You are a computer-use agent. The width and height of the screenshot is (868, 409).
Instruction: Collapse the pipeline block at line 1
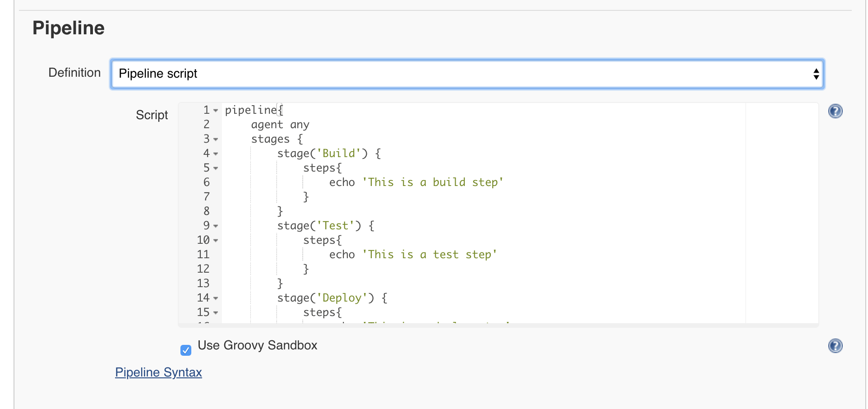(x=216, y=111)
